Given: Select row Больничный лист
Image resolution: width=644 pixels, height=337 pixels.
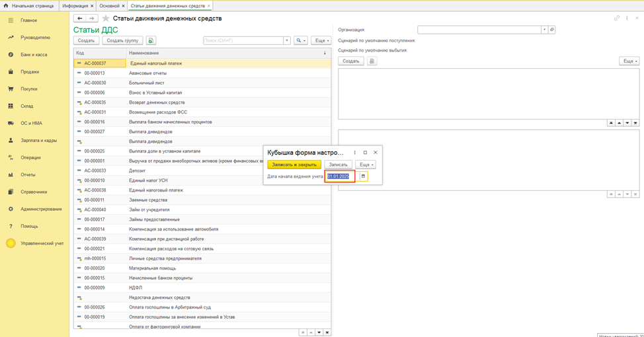Looking at the screenshot, I should pos(202,83).
